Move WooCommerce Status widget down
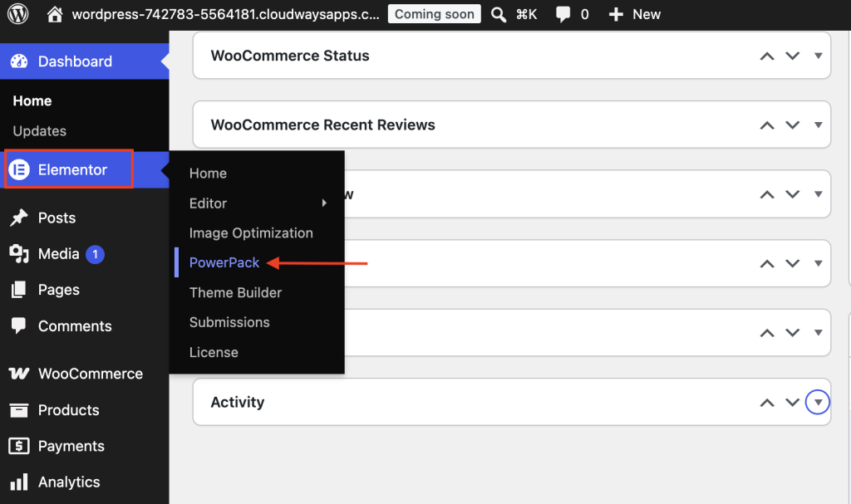This screenshot has height=504, width=851. click(792, 56)
